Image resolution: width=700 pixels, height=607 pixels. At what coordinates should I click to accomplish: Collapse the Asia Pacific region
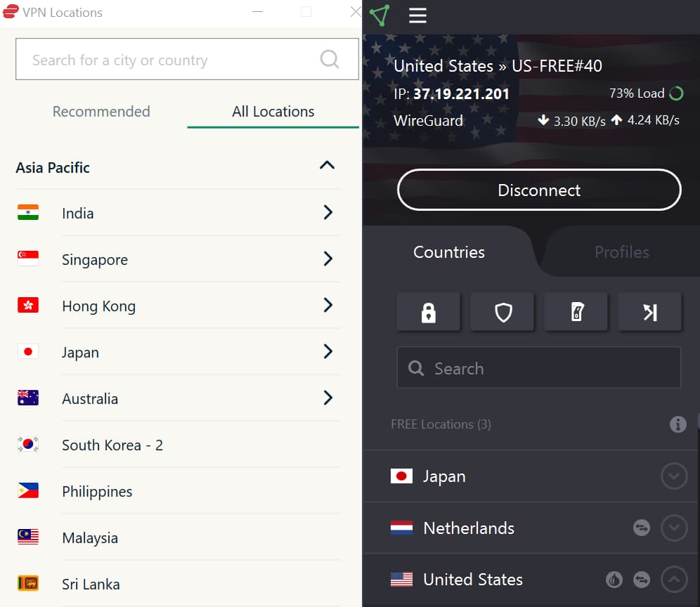[x=328, y=166]
